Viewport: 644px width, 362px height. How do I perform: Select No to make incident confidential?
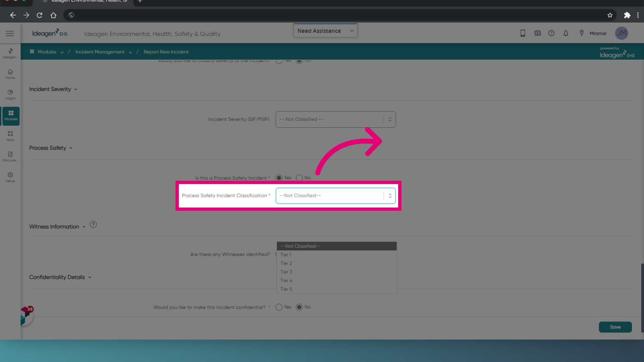[299, 307]
